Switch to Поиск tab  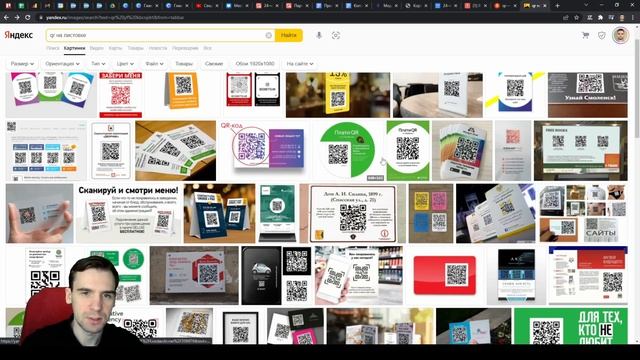point(53,48)
